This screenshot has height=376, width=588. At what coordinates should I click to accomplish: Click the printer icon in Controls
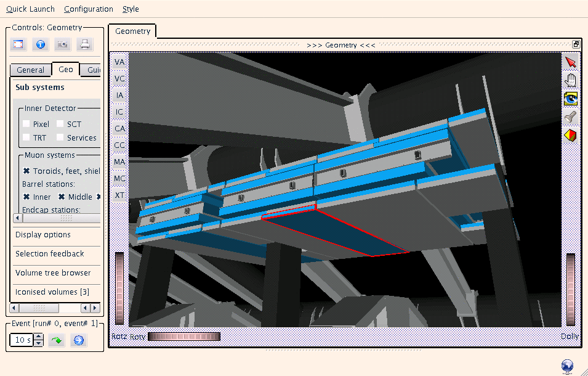tap(84, 44)
